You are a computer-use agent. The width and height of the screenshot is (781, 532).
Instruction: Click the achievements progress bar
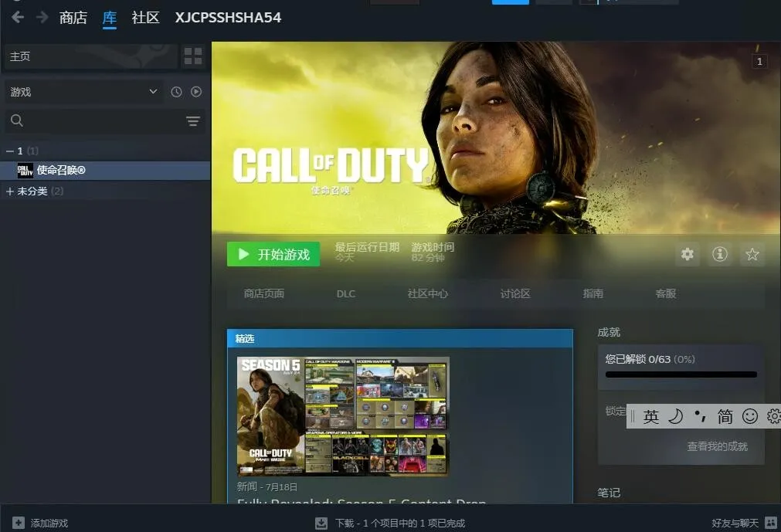click(x=681, y=374)
